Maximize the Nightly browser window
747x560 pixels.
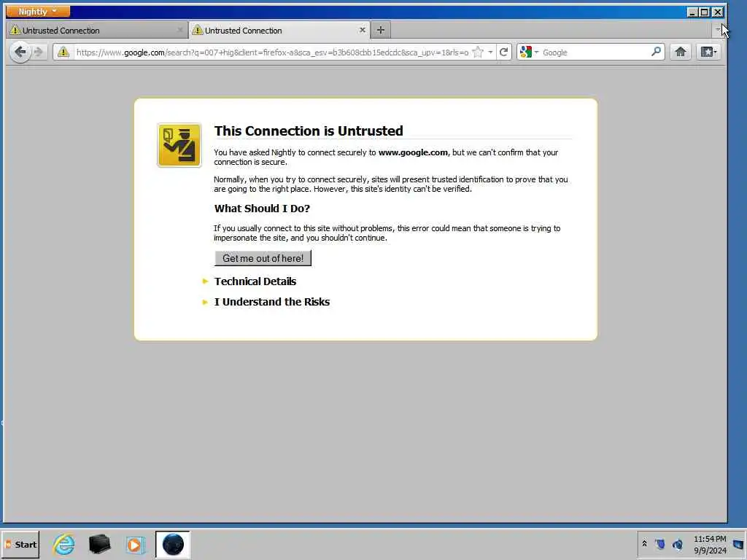click(x=705, y=12)
